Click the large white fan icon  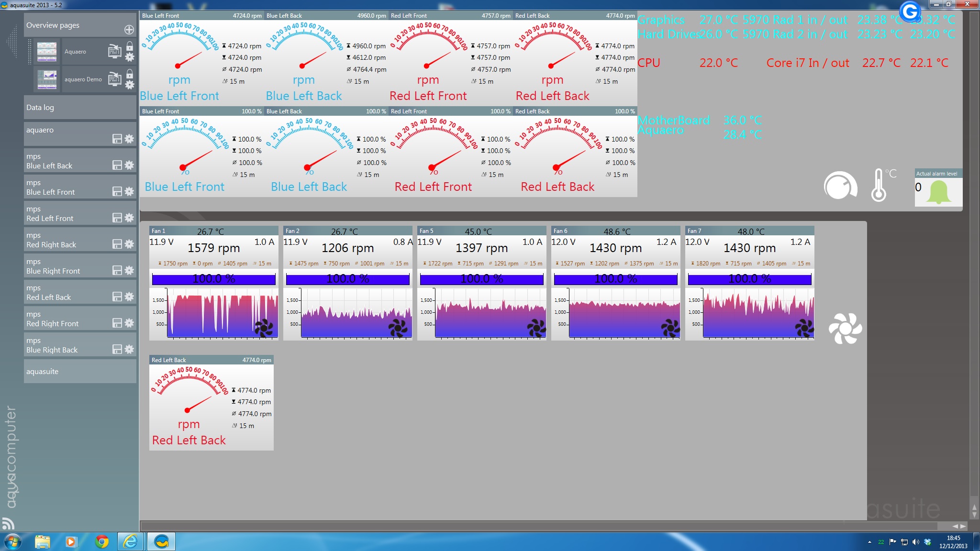(x=845, y=329)
